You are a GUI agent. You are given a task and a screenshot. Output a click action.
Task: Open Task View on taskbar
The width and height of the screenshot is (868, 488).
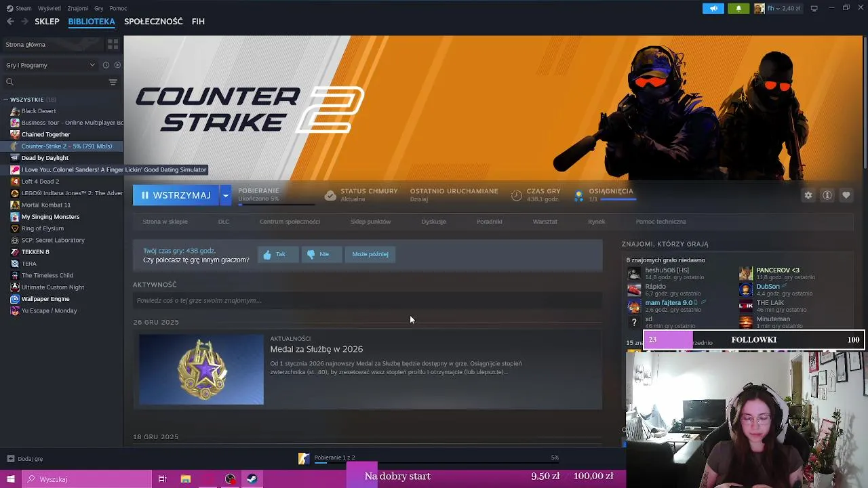[x=163, y=479]
